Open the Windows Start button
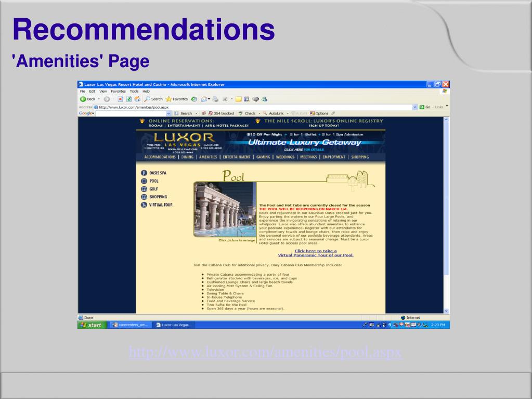 (x=93, y=325)
